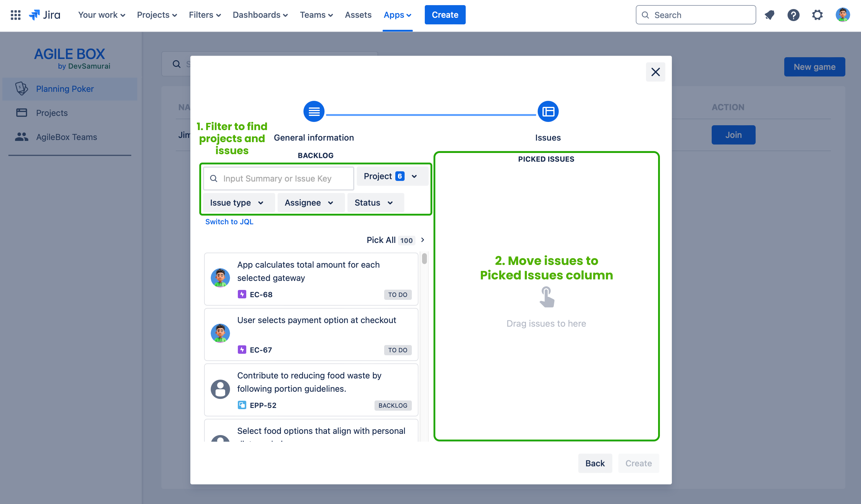Screen dimensions: 861x504
Task: Click the disabled Create button in dialog
Action: click(639, 463)
